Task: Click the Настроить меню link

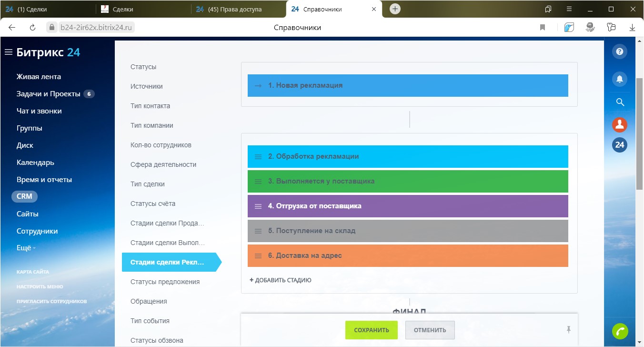Action: [x=40, y=286]
